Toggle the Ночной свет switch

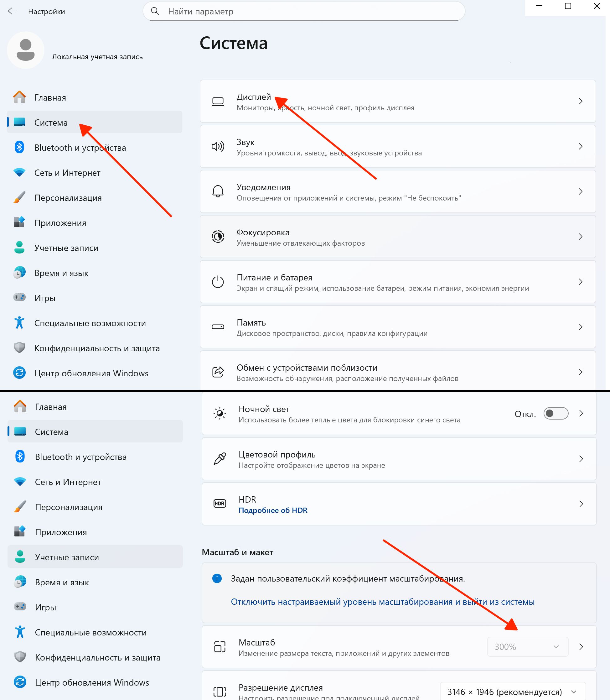coord(556,414)
